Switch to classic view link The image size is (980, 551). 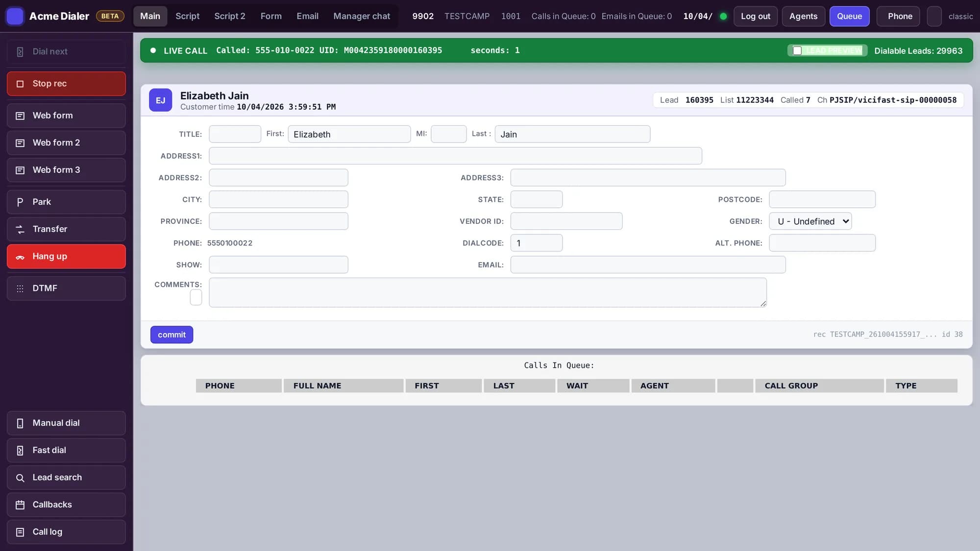(960, 17)
